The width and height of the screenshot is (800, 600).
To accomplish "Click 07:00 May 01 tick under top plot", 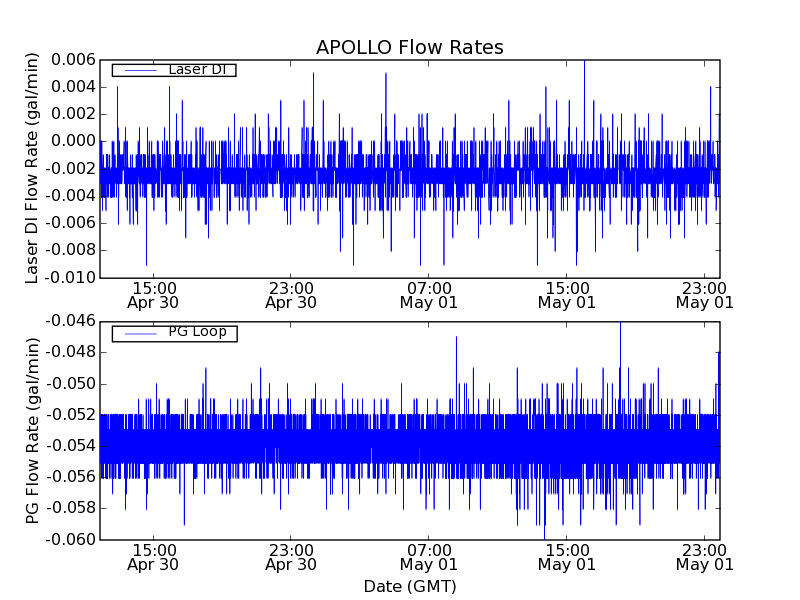I will (429, 294).
